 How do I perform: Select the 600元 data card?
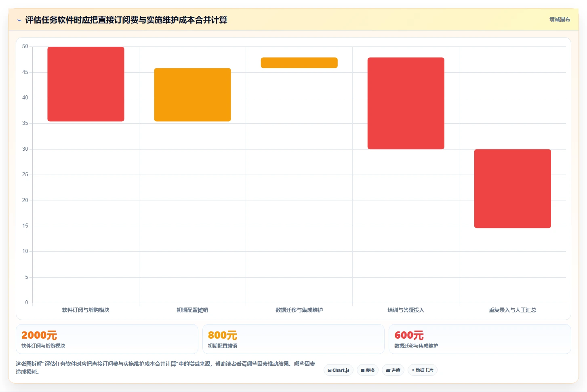pyautogui.click(x=480, y=339)
